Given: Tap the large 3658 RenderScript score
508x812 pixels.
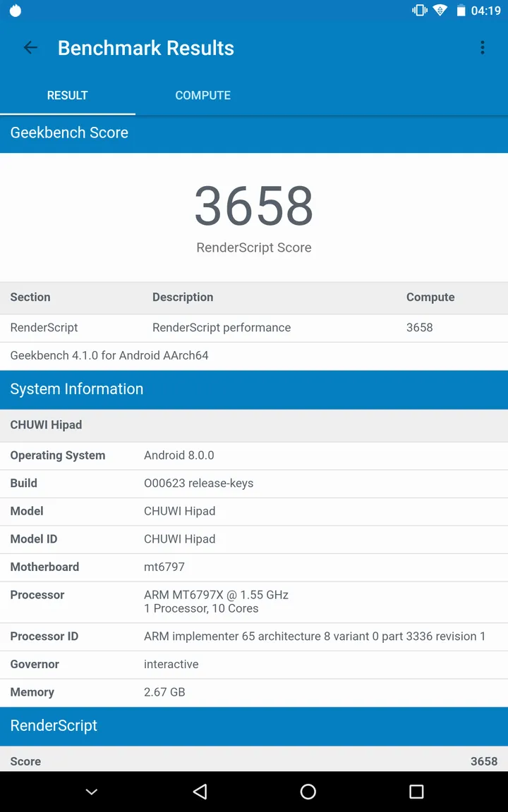Looking at the screenshot, I should pos(254,206).
